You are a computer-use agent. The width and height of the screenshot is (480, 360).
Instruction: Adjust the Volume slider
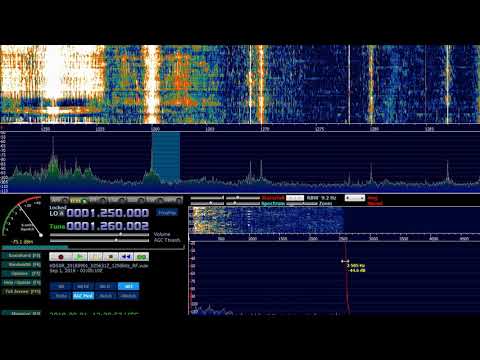coord(99,234)
